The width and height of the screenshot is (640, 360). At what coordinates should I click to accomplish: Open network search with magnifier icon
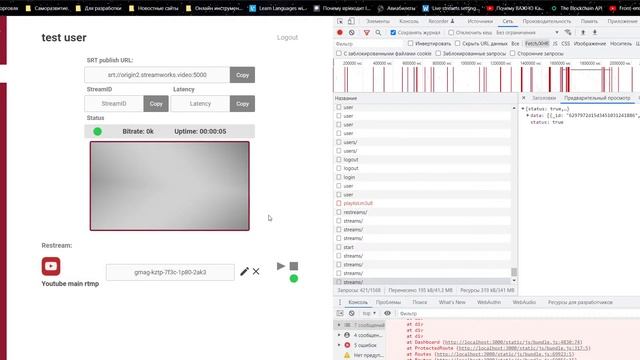point(378,33)
